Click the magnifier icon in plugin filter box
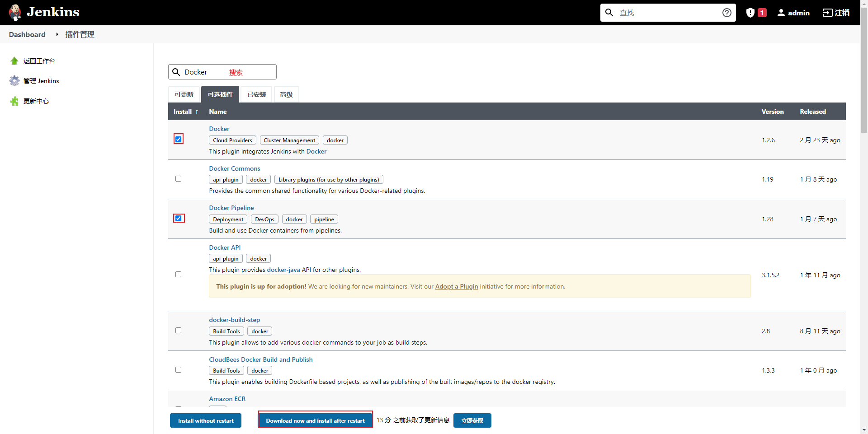 (x=176, y=72)
